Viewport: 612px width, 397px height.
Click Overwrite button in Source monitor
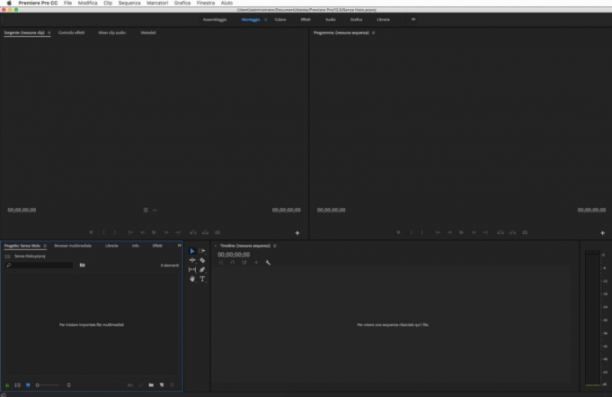(x=205, y=232)
